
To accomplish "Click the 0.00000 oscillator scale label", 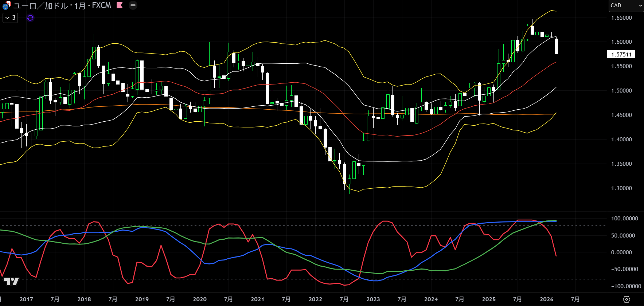I will click(621, 252).
